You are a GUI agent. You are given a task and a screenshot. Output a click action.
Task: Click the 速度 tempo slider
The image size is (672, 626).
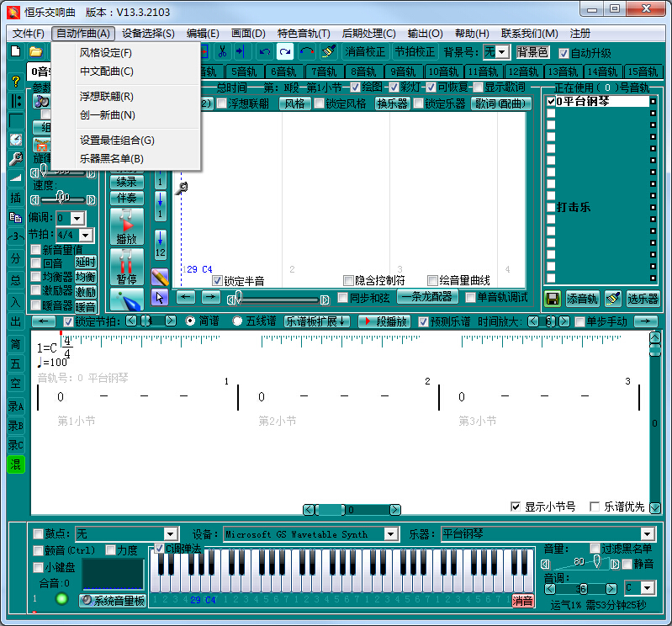pyautogui.click(x=62, y=199)
